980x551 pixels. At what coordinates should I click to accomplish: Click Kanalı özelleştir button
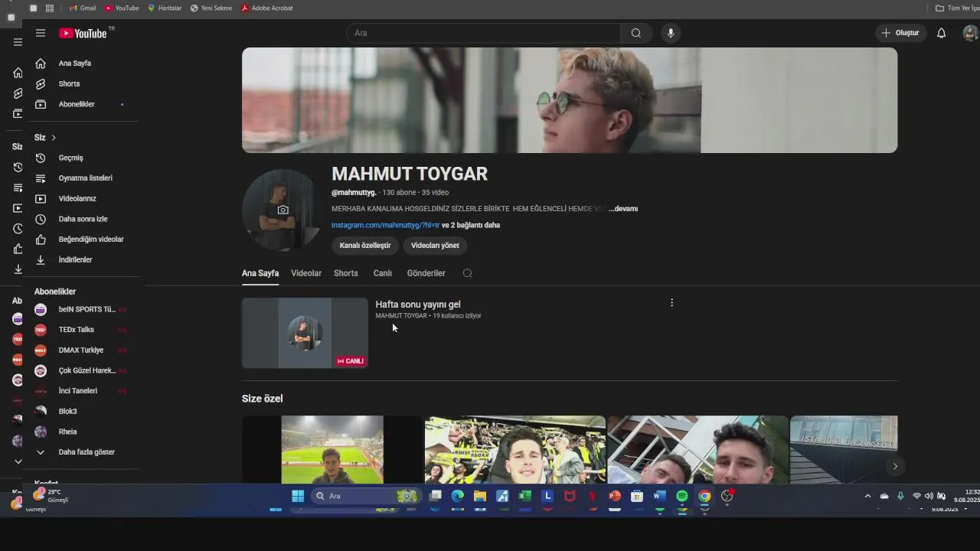tap(365, 246)
